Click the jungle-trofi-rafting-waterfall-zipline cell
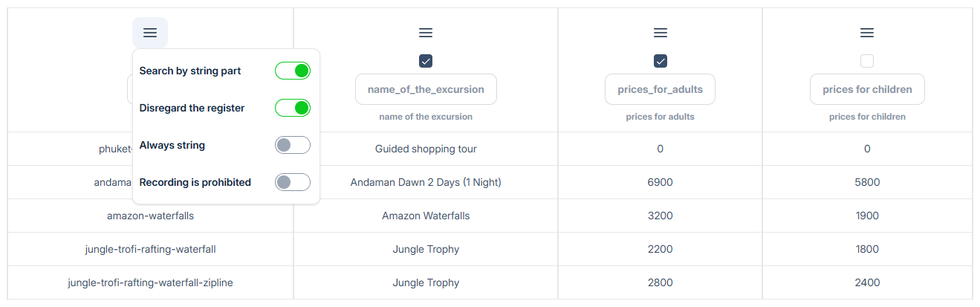 pos(150,282)
